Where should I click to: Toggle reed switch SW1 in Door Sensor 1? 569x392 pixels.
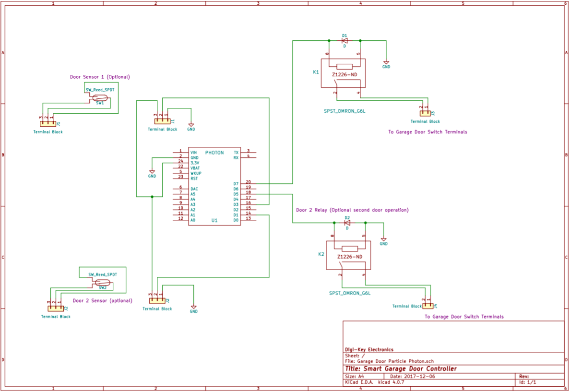pos(100,97)
